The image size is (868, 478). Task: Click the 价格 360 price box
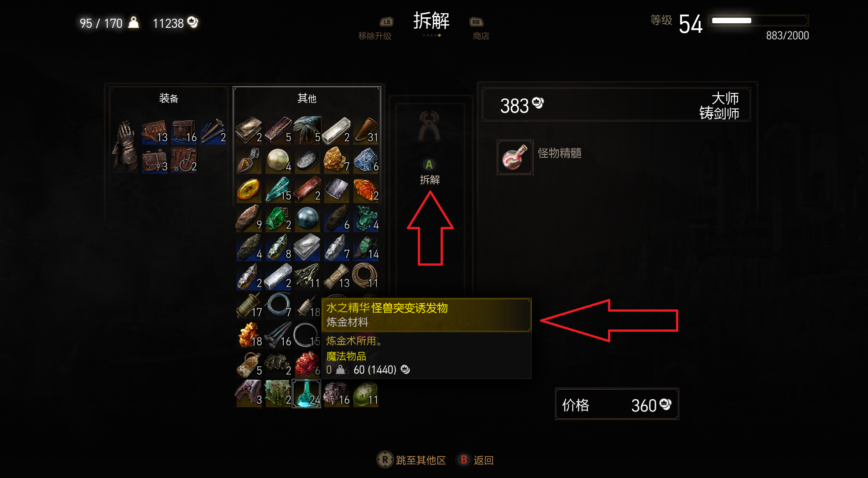617,404
